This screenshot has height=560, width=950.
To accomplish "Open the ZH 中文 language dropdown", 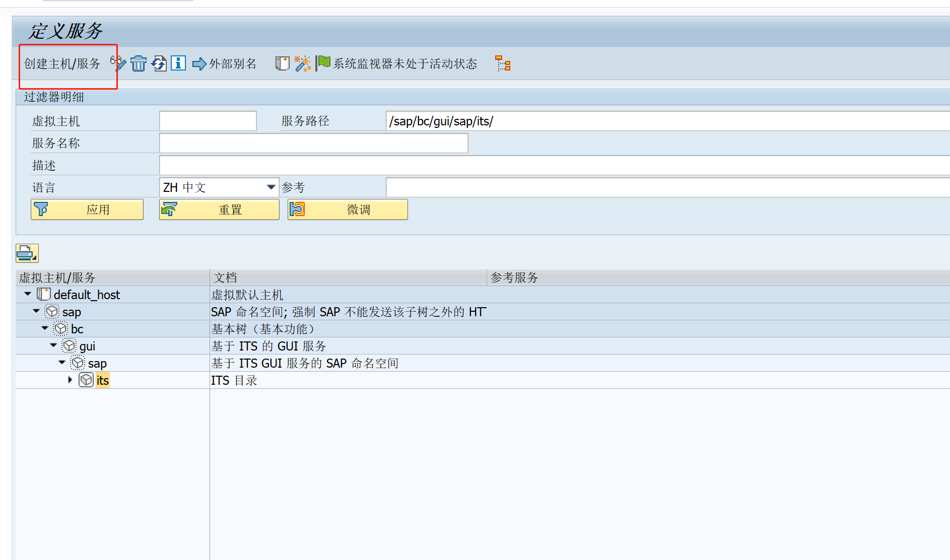I will tap(270, 187).
